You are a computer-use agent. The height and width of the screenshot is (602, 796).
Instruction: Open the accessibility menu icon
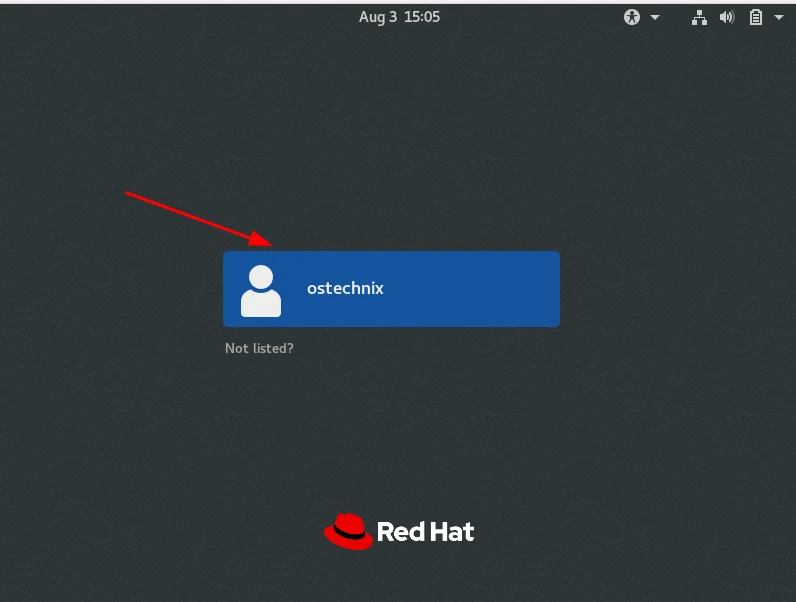(632, 17)
